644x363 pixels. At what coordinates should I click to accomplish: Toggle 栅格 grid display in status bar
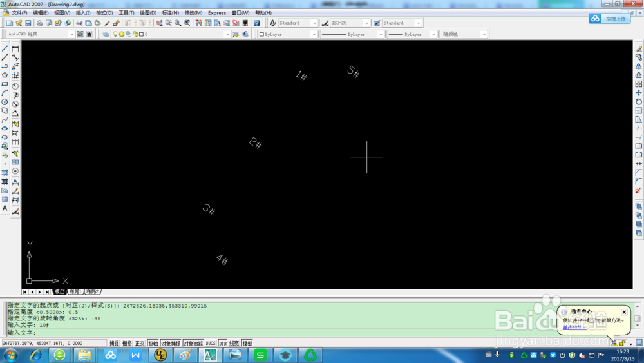pos(127,343)
